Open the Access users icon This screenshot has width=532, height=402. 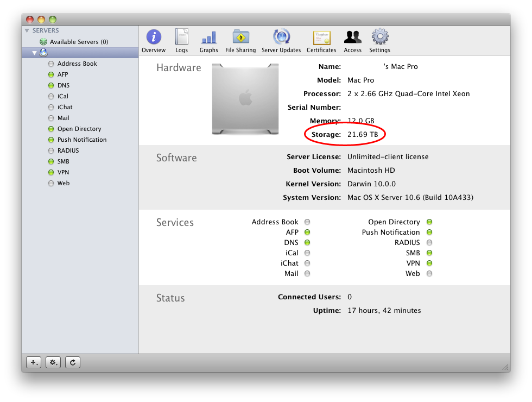[x=352, y=37]
